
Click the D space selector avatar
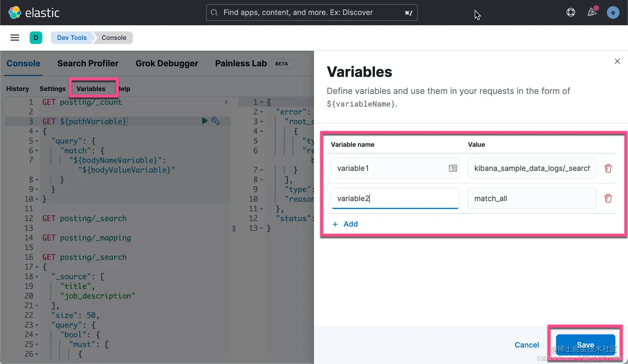(x=36, y=38)
